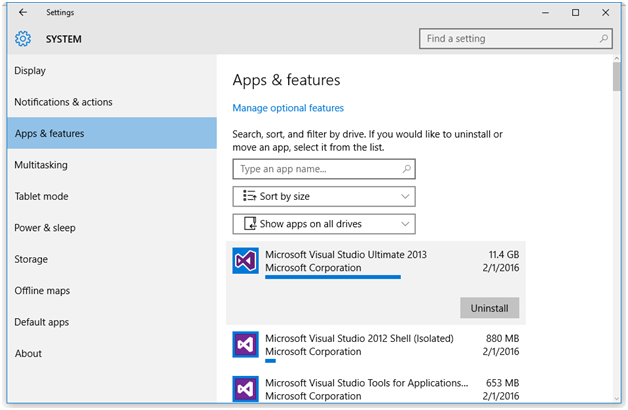Image resolution: width=628 pixels, height=410 pixels.
Task: Select Multitasking in the sidebar
Action: pos(41,165)
